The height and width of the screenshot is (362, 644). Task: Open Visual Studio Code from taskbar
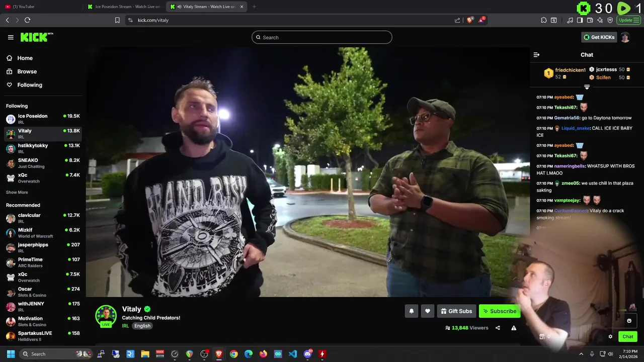(x=293, y=354)
